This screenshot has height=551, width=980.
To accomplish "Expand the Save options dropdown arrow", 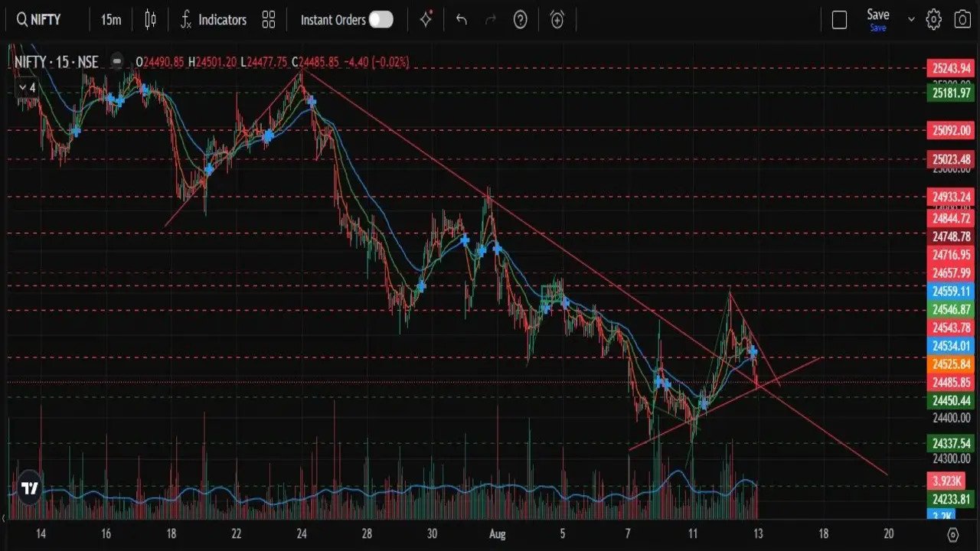I will point(911,20).
